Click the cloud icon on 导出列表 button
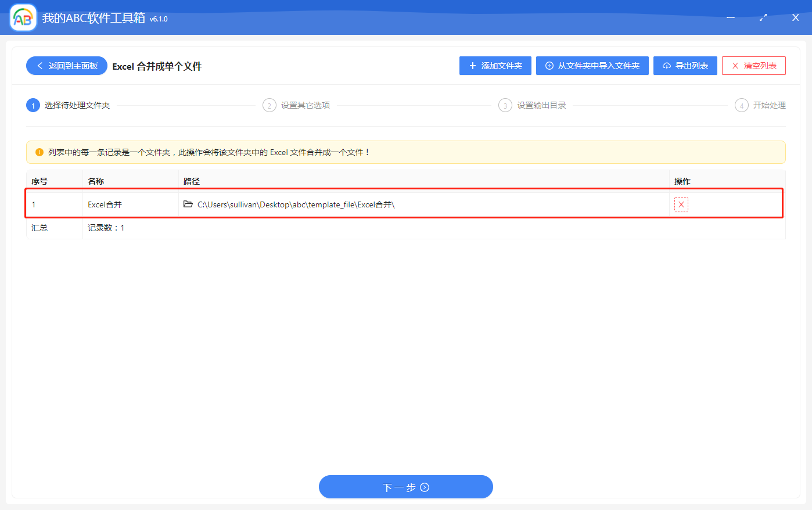 [666, 66]
